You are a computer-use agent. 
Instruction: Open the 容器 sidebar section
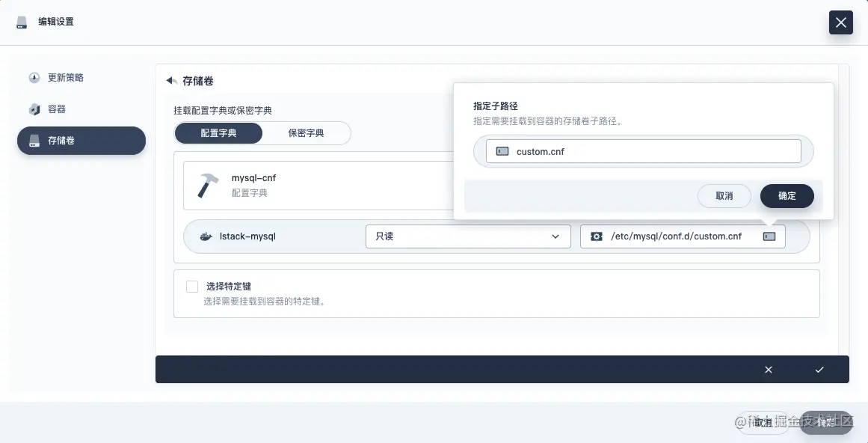coord(81,109)
